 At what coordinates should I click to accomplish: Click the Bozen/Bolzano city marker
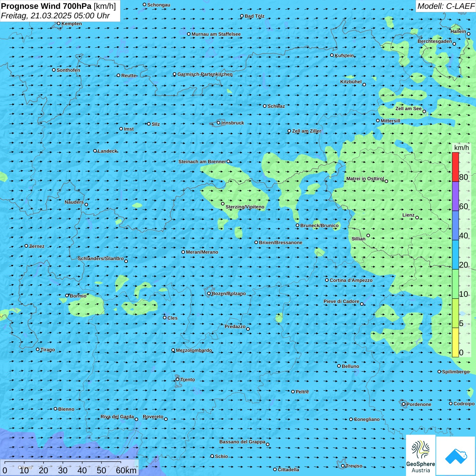point(209,293)
